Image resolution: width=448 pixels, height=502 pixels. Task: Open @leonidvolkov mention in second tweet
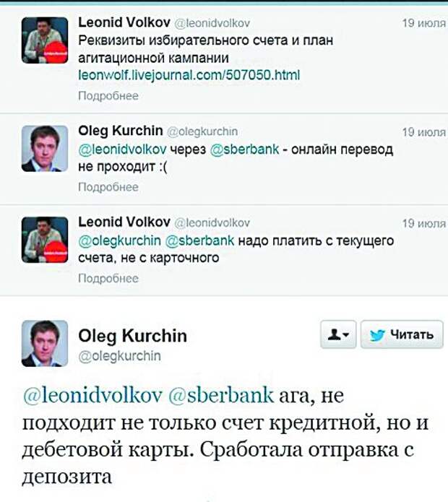pos(122,150)
